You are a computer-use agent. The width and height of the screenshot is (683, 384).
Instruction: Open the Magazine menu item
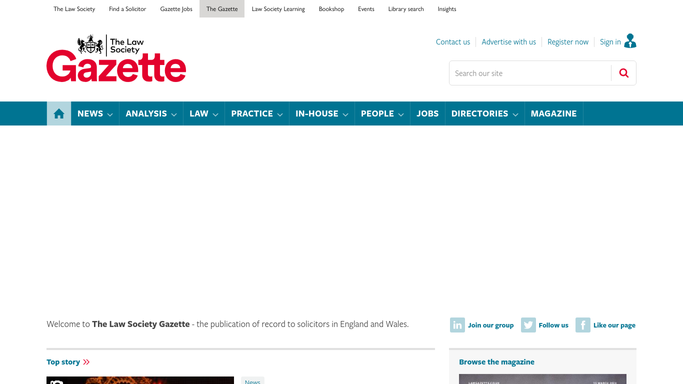tap(554, 114)
